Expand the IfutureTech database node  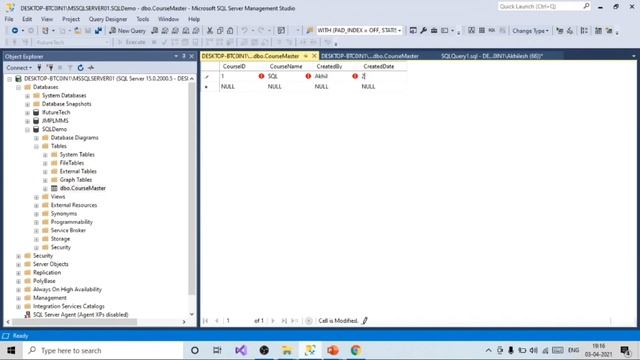[x=27, y=113]
